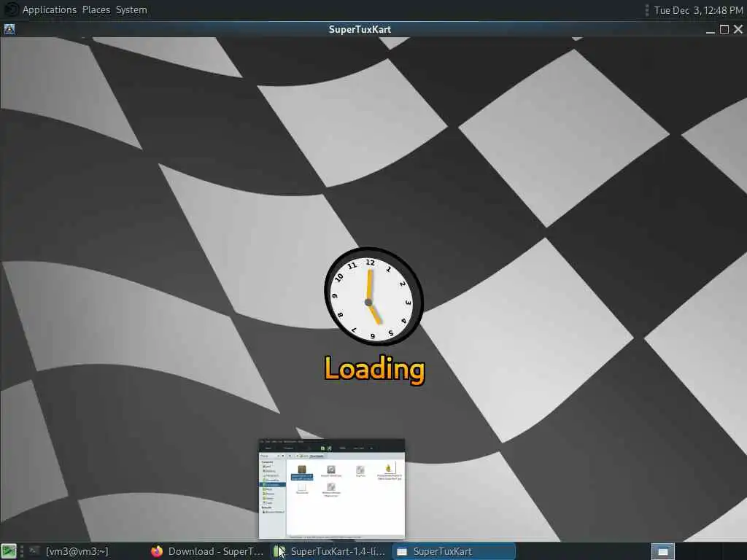Close the SuperTuxKart window

738,29
